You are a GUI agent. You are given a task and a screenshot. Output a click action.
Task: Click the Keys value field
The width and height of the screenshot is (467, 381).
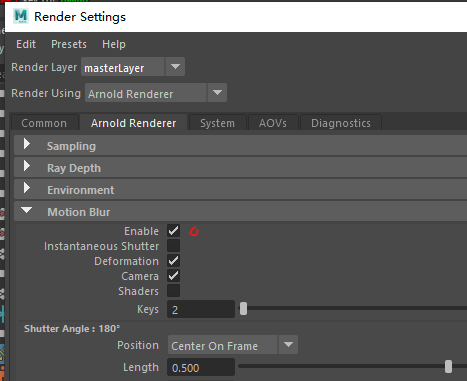(201, 309)
